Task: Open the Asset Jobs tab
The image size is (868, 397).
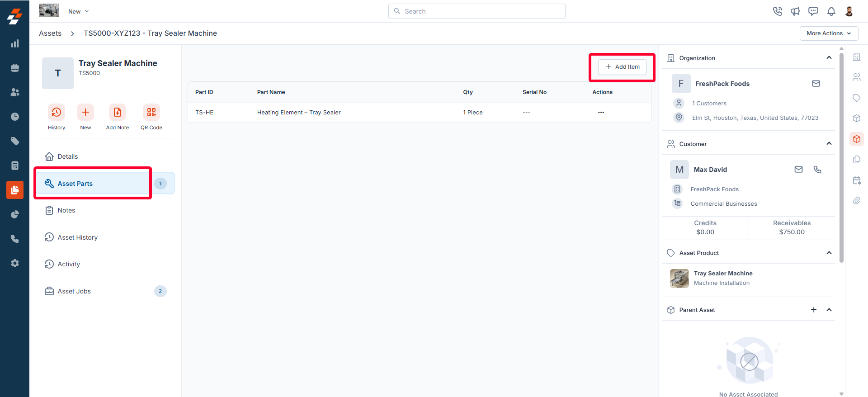Action: point(105,291)
